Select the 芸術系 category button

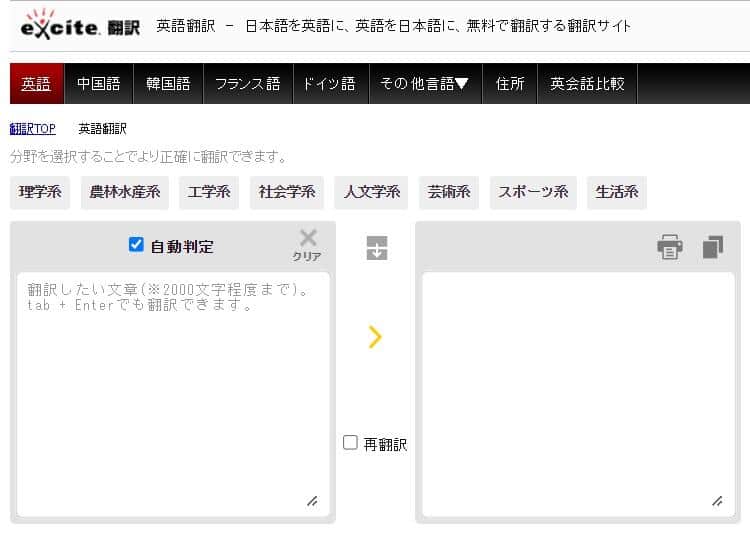coord(449,192)
